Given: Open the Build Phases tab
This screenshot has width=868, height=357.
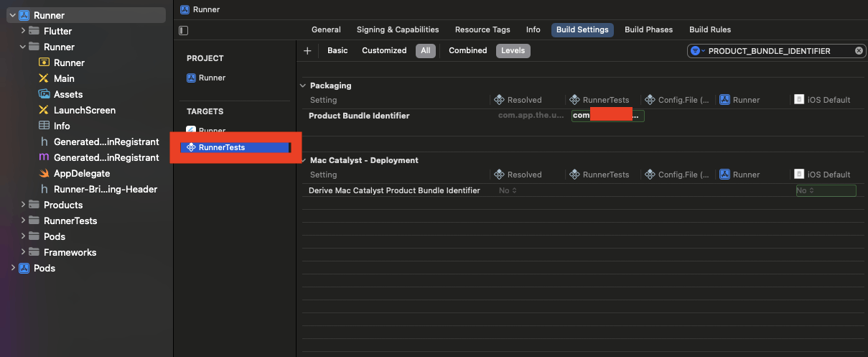Looking at the screenshot, I should 649,29.
